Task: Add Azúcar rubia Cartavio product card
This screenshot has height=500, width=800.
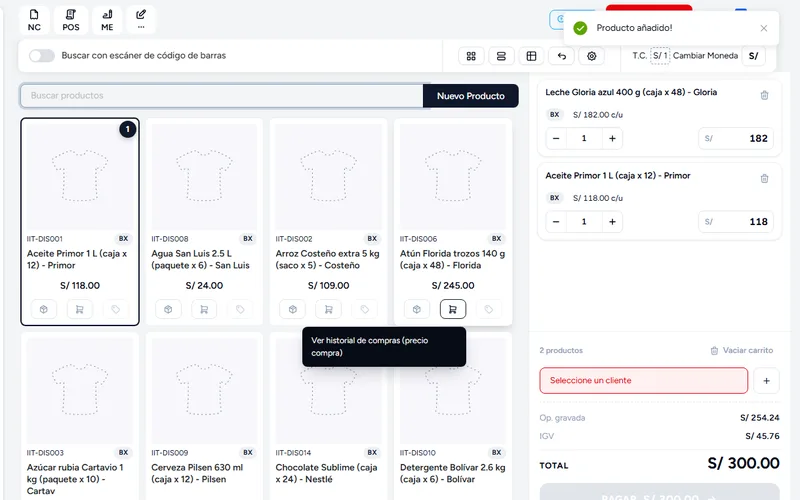Action: tap(80, 416)
